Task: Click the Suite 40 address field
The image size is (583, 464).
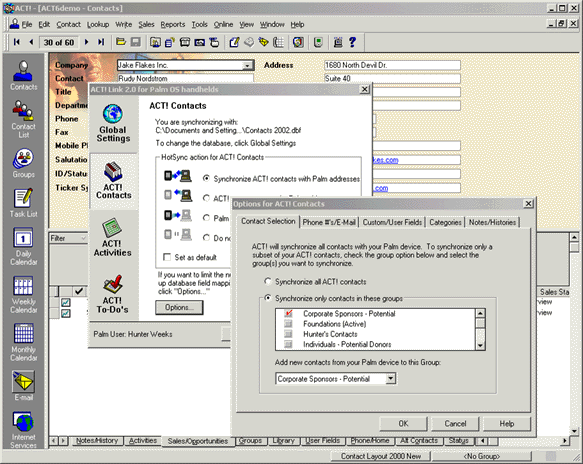Action: [392, 78]
